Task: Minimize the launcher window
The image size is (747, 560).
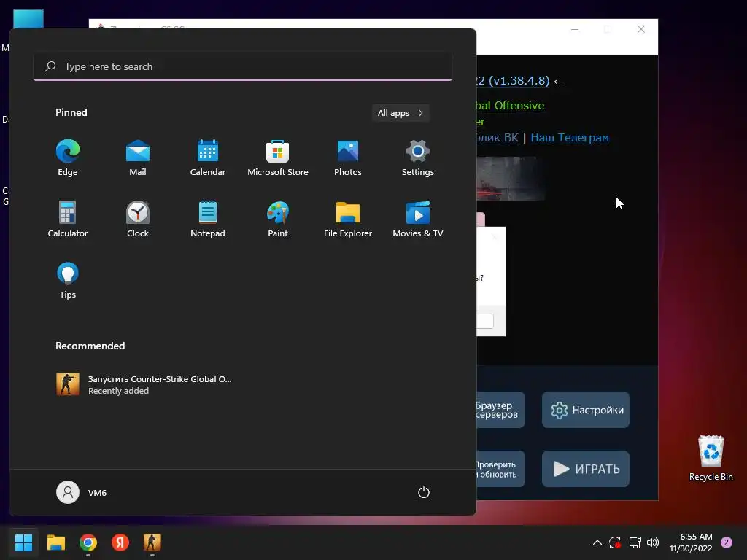Action: (x=575, y=29)
